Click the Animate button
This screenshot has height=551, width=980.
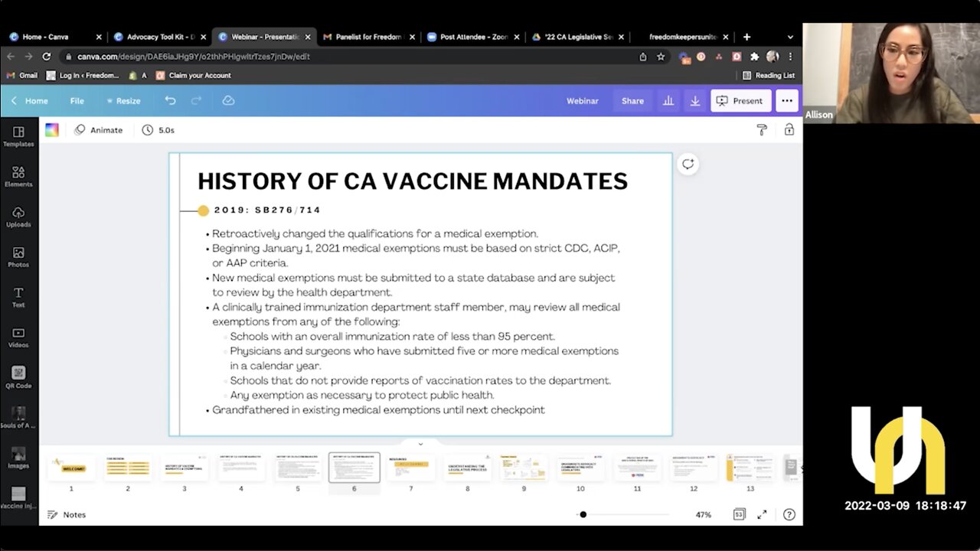coord(99,130)
